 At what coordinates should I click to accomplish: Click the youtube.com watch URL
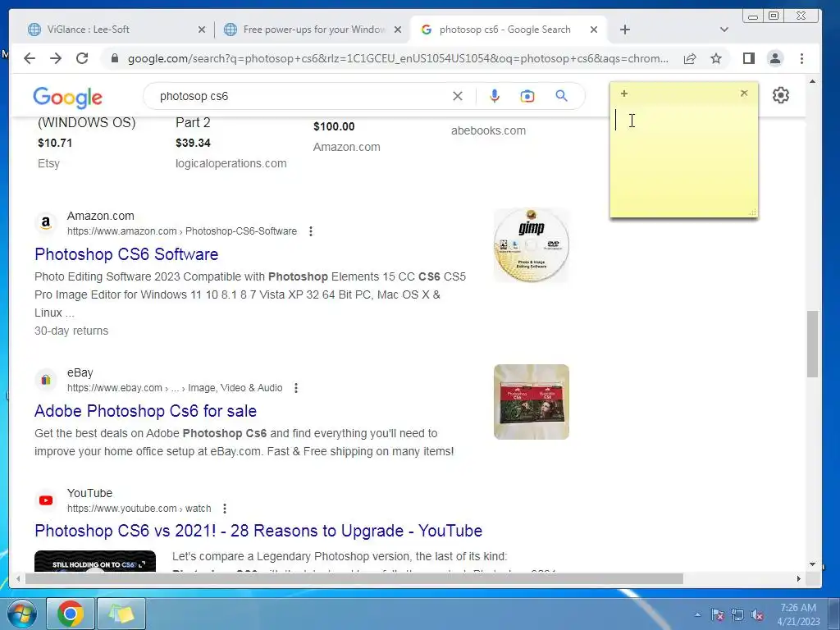pos(139,509)
